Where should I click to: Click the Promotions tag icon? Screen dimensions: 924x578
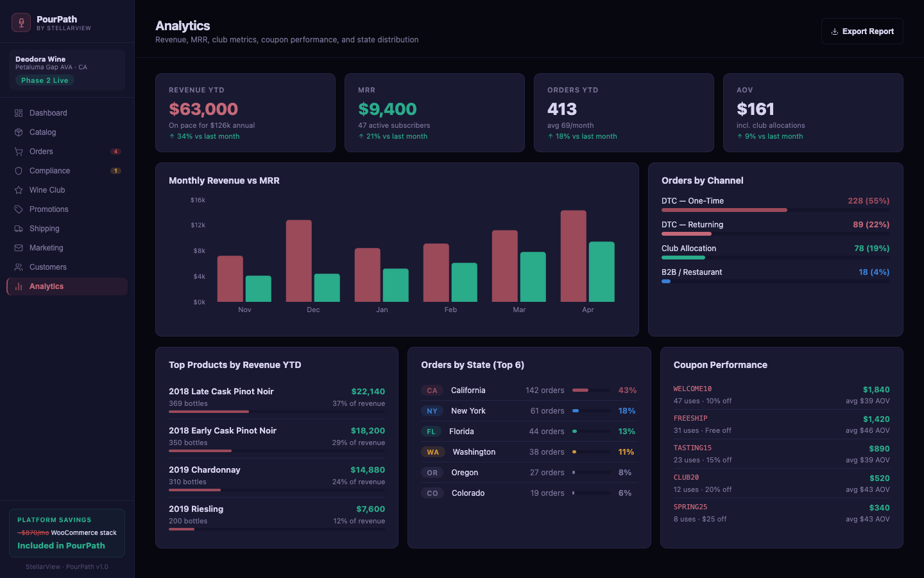18,209
